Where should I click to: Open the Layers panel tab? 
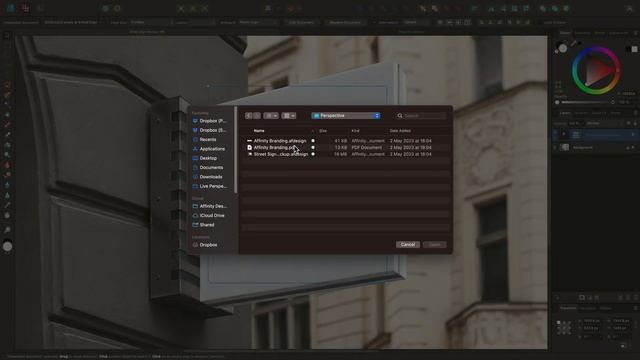click(565, 113)
